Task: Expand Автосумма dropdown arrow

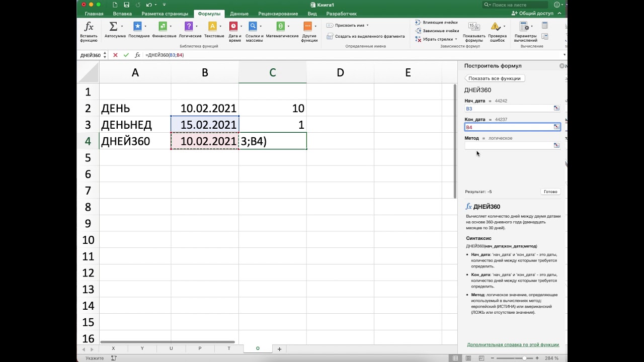Action: point(122,26)
